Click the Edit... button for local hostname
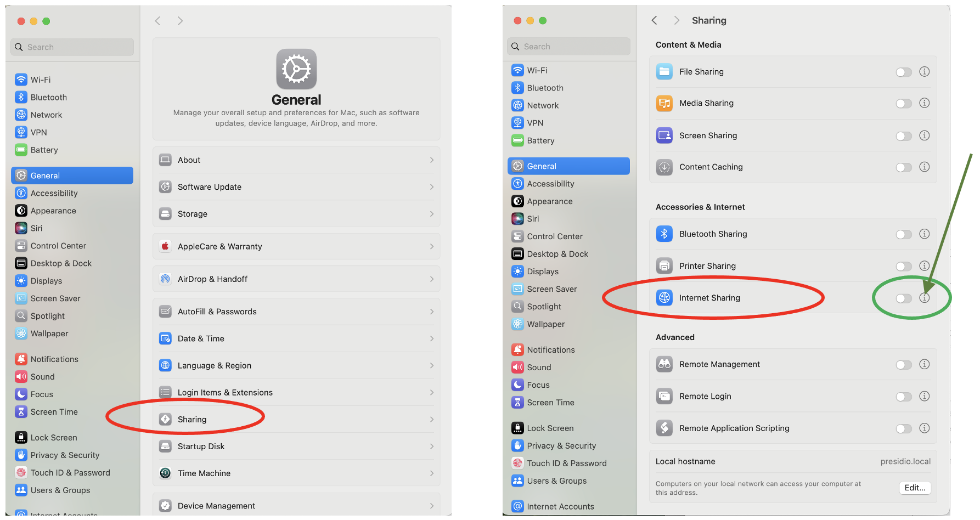 coord(915,488)
